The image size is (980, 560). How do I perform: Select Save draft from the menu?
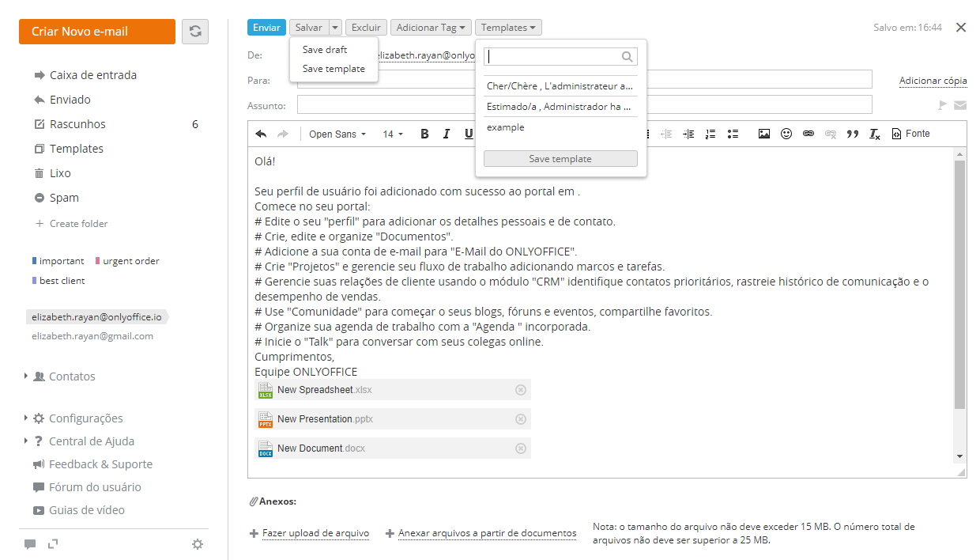pos(325,50)
